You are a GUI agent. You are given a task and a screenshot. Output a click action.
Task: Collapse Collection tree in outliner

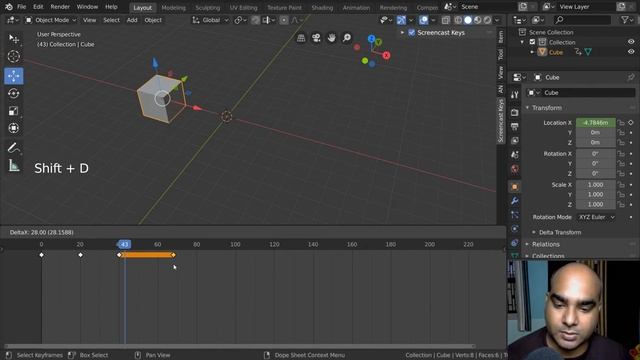(522, 42)
